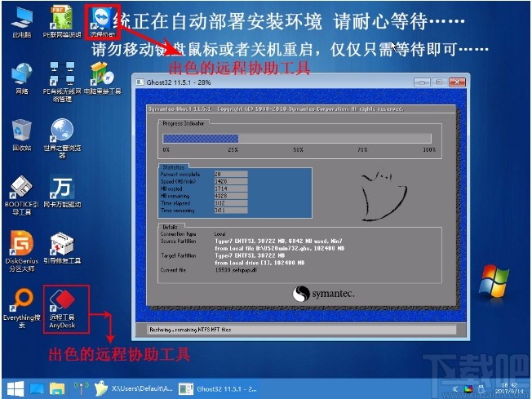The height and width of the screenshot is (399, 532).
Task: Click the Ghost32 title bar window icon
Action: pyautogui.click(x=140, y=82)
